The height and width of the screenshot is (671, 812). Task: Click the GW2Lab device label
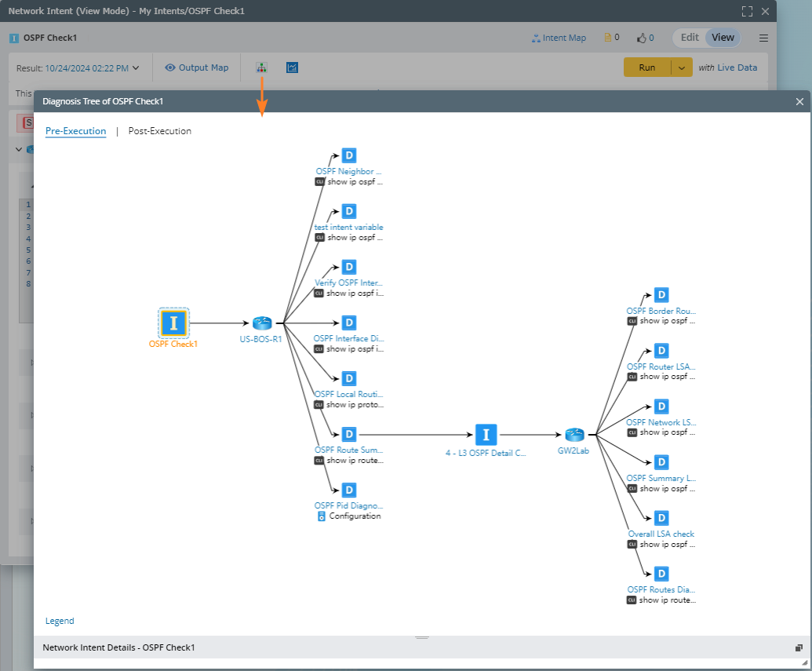coord(573,450)
